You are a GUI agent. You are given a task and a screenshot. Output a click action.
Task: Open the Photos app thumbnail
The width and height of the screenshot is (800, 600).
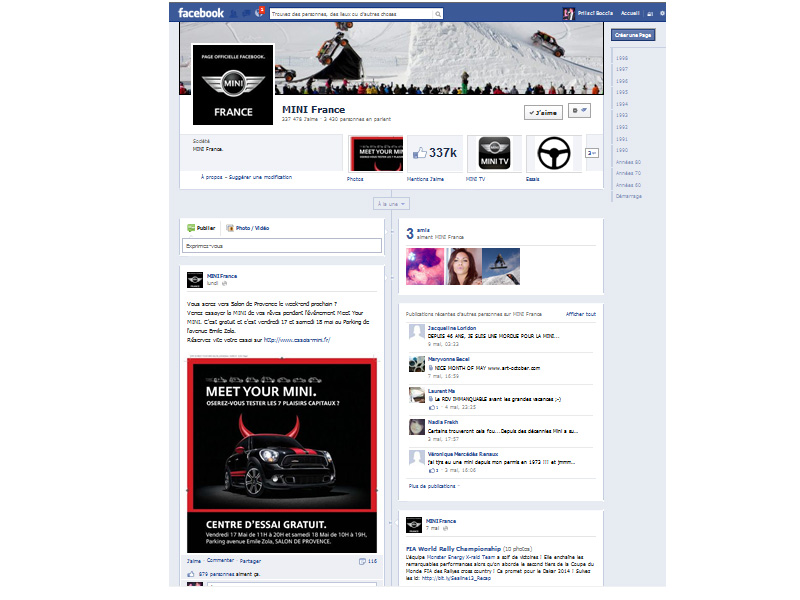(x=377, y=154)
